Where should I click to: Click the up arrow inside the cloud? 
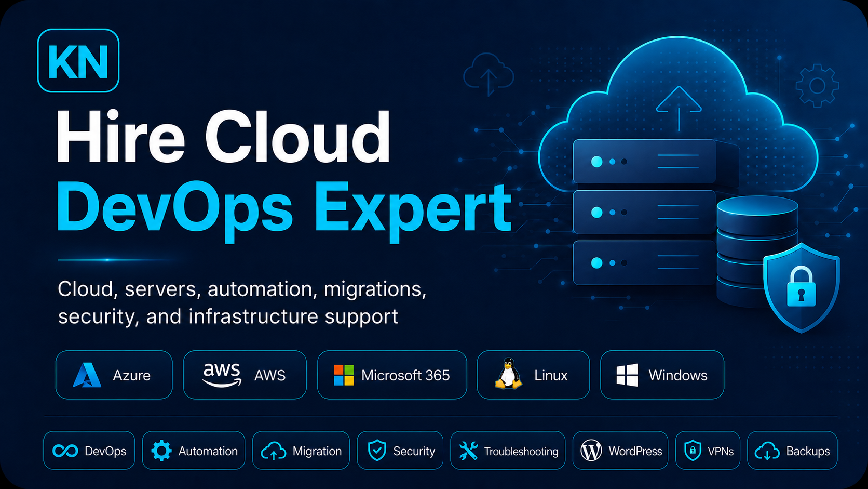tap(679, 109)
